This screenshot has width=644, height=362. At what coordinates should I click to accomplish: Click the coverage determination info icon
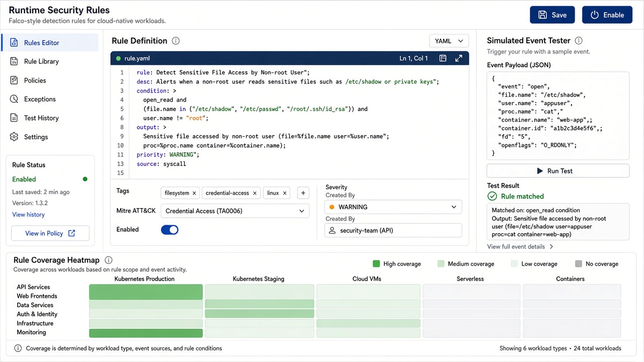[18, 348]
